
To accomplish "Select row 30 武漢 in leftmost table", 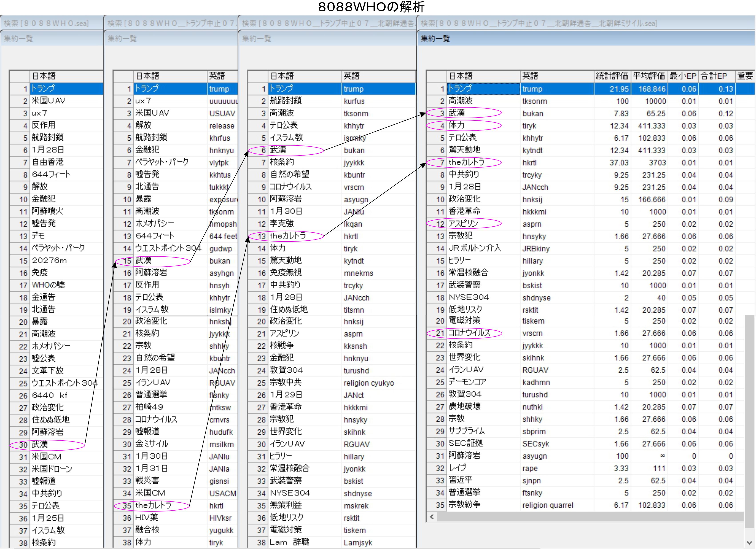I will click(x=40, y=444).
